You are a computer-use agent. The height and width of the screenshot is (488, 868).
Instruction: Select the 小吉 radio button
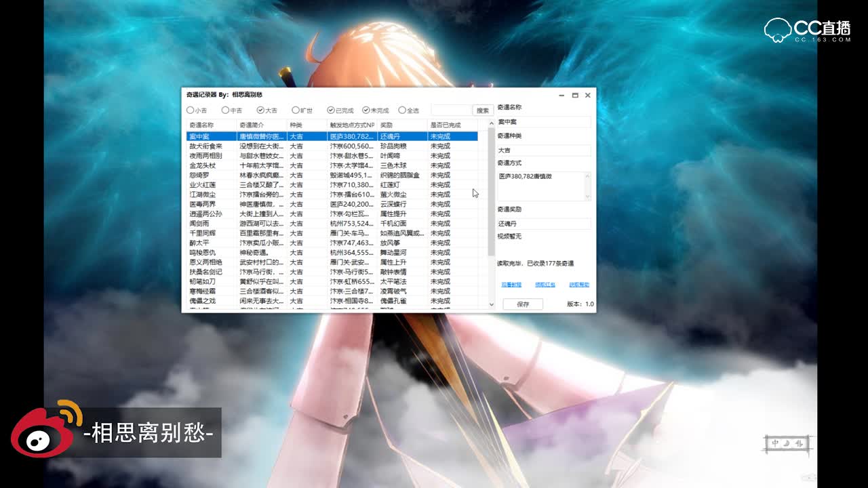click(191, 110)
